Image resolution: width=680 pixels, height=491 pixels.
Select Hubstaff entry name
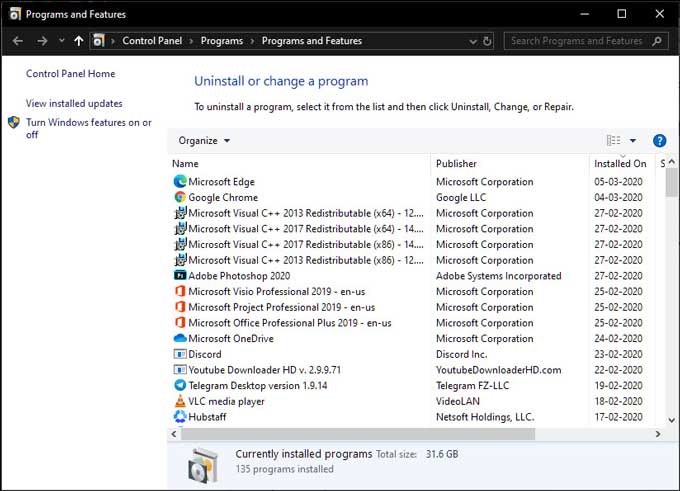[x=207, y=417]
